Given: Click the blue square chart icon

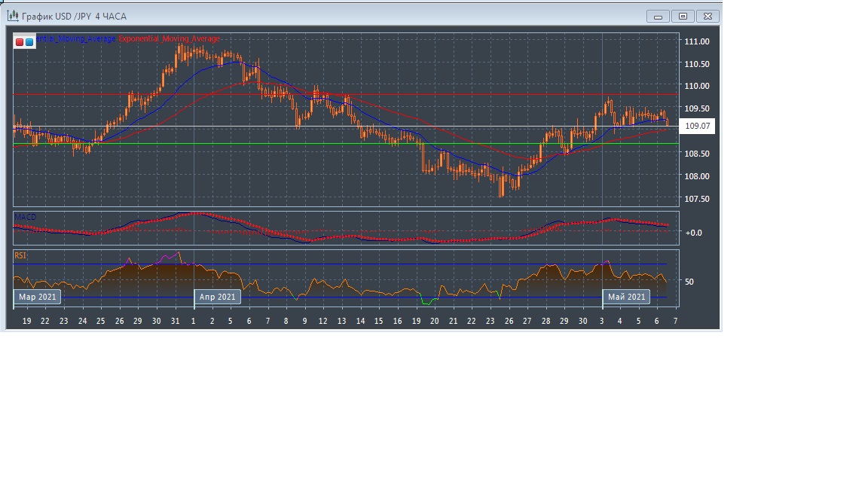Looking at the screenshot, I should [x=29, y=42].
